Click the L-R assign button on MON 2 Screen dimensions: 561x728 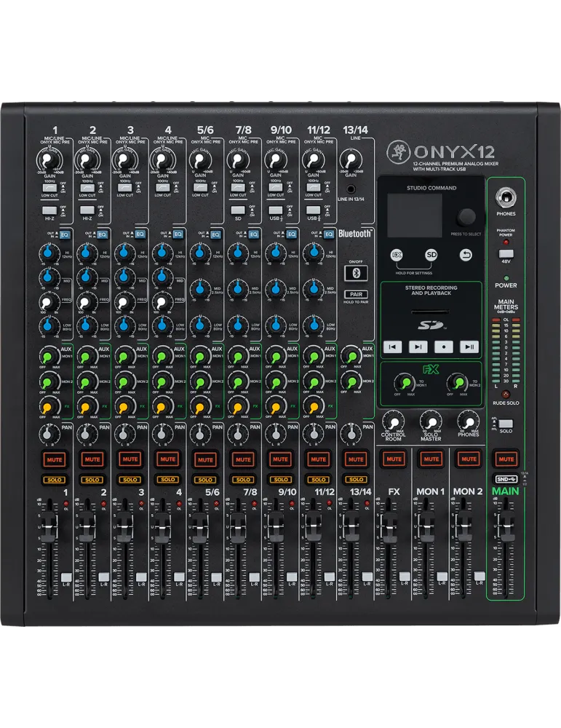(480, 577)
